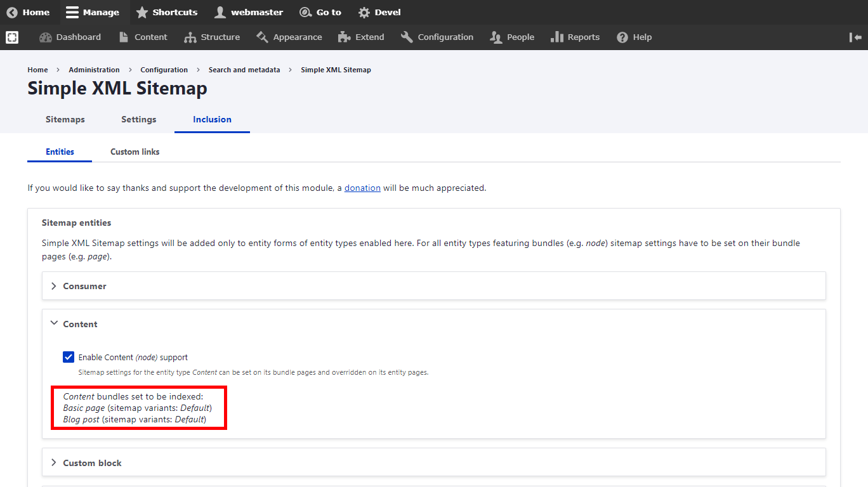The height and width of the screenshot is (487, 868).
Task: Open the Custom links subtab
Action: pyautogui.click(x=135, y=152)
